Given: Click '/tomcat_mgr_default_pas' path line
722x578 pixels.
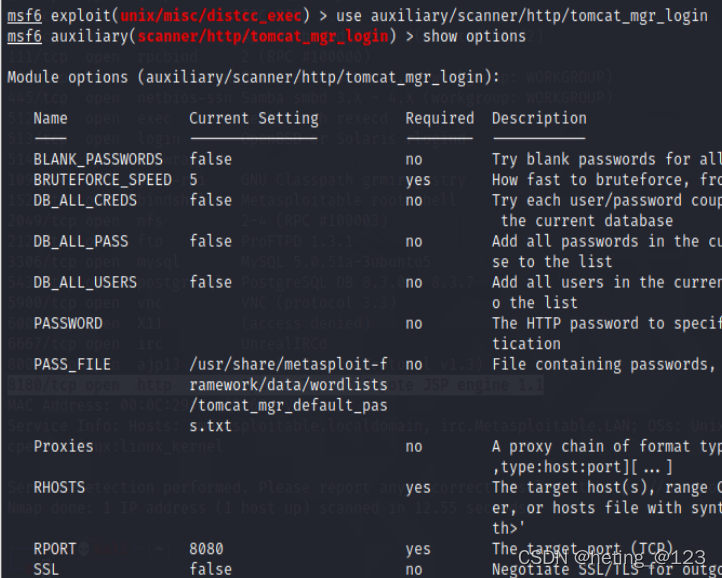Looking at the screenshot, I should click(288, 405).
